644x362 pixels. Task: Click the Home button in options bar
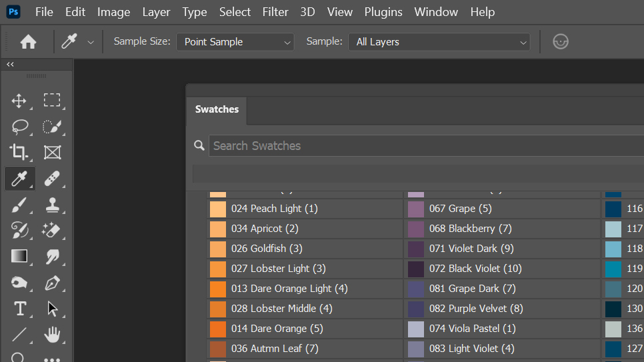28,42
